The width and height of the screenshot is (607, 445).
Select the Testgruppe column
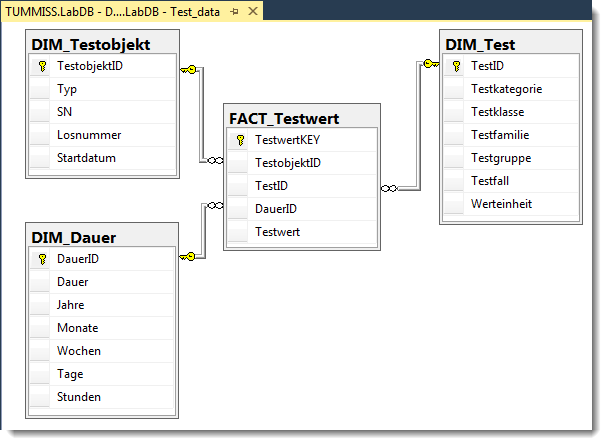coord(511,158)
